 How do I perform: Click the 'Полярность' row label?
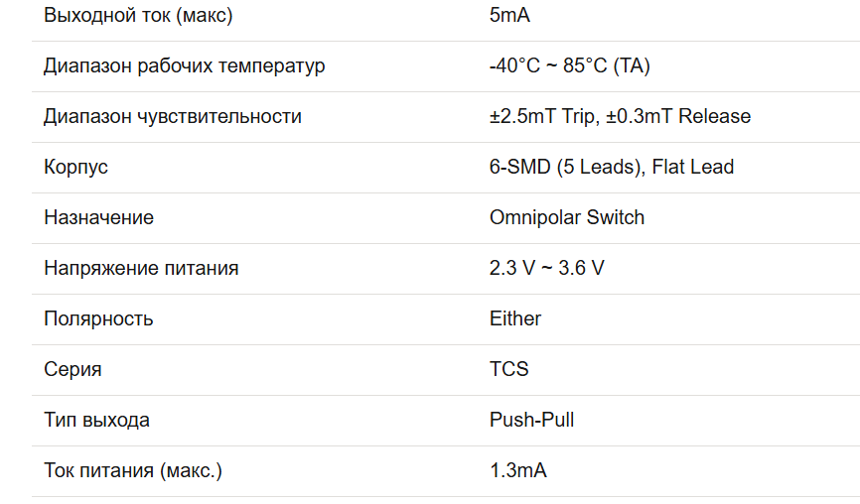pos(98,319)
